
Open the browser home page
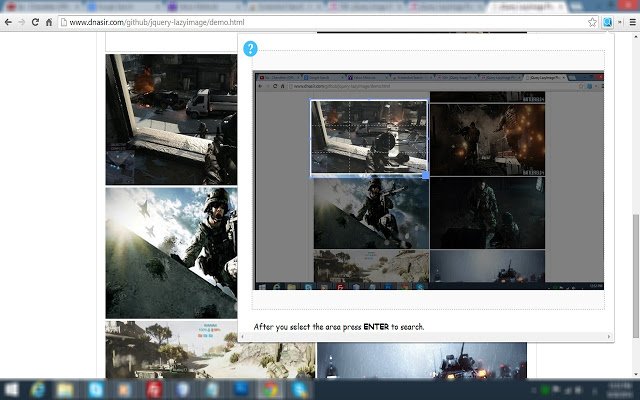pyautogui.click(x=49, y=22)
